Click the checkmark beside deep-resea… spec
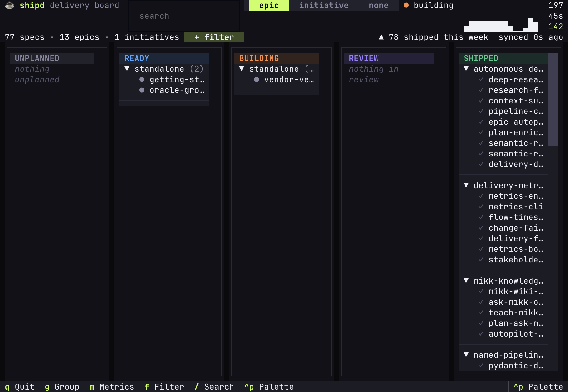The image size is (568, 392). click(x=481, y=79)
